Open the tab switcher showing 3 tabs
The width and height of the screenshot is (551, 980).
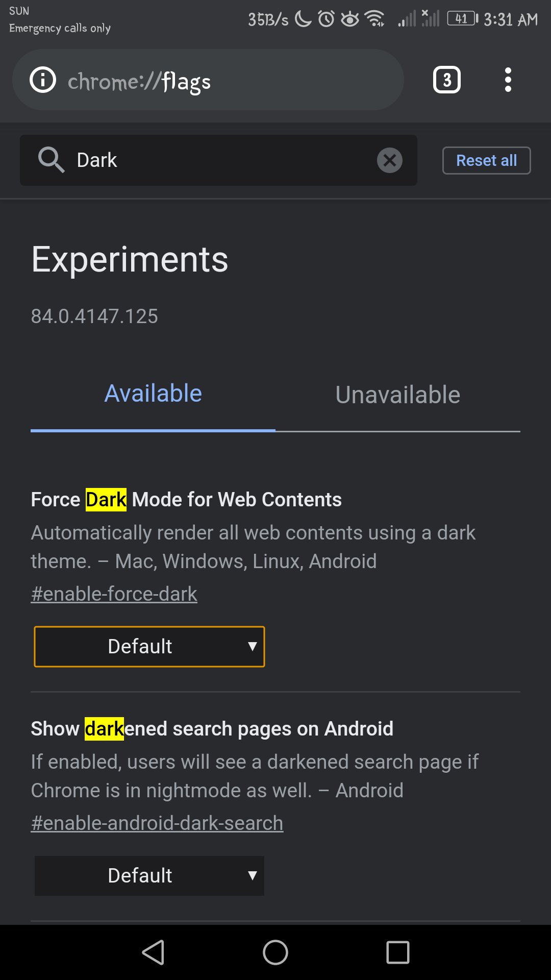[x=447, y=80]
